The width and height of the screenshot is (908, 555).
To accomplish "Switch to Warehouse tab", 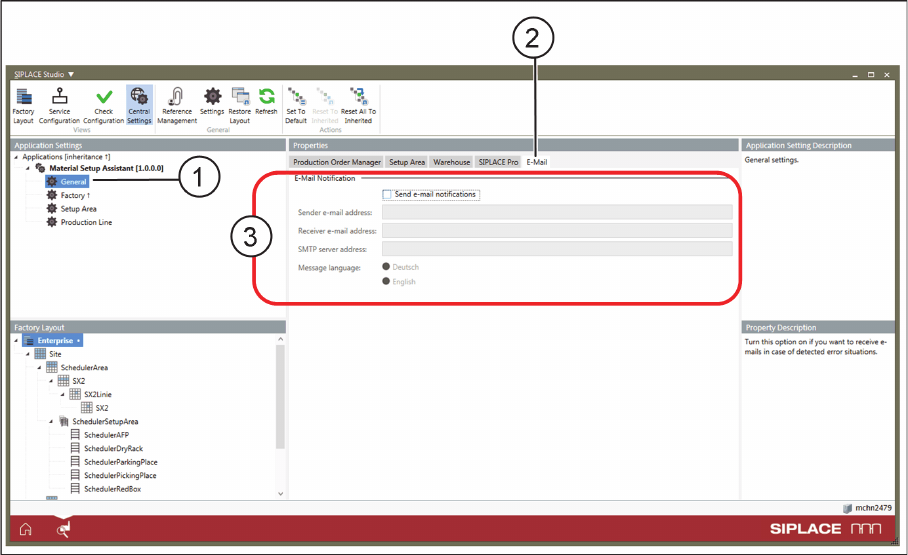I will tap(452, 162).
